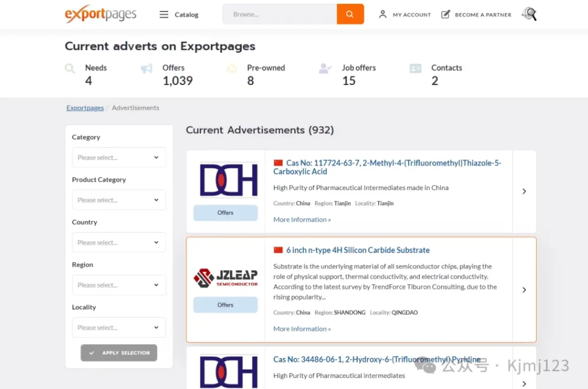Click the My Account person icon
Viewport: 588px width, 389px height.
coord(382,14)
